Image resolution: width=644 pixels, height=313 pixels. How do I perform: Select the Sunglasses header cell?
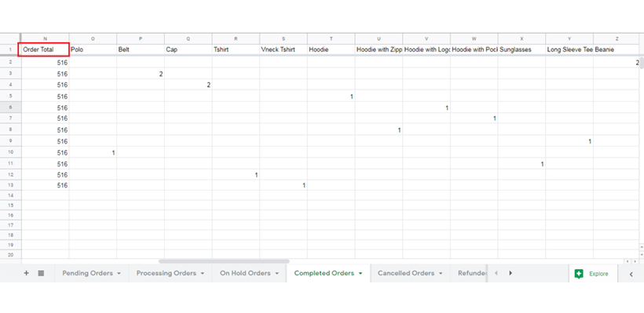(521, 49)
